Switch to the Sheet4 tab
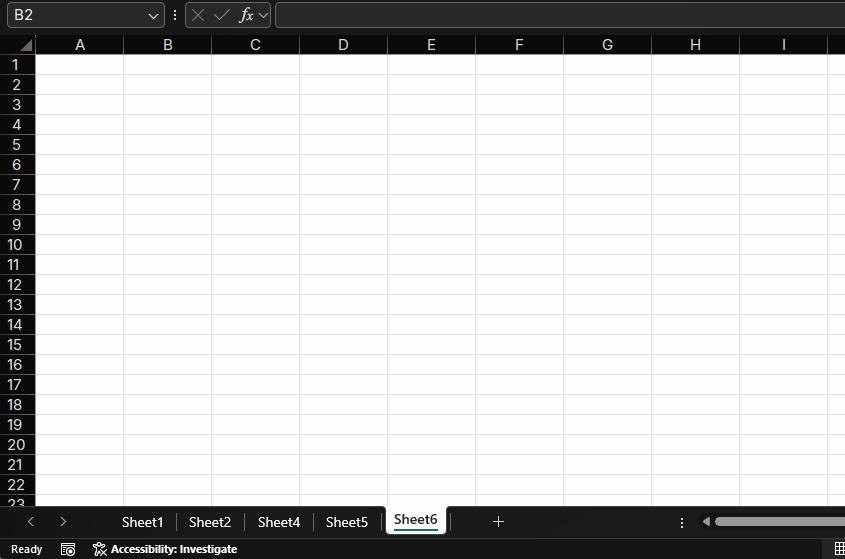Viewport: 845px width, 559px height. [279, 522]
